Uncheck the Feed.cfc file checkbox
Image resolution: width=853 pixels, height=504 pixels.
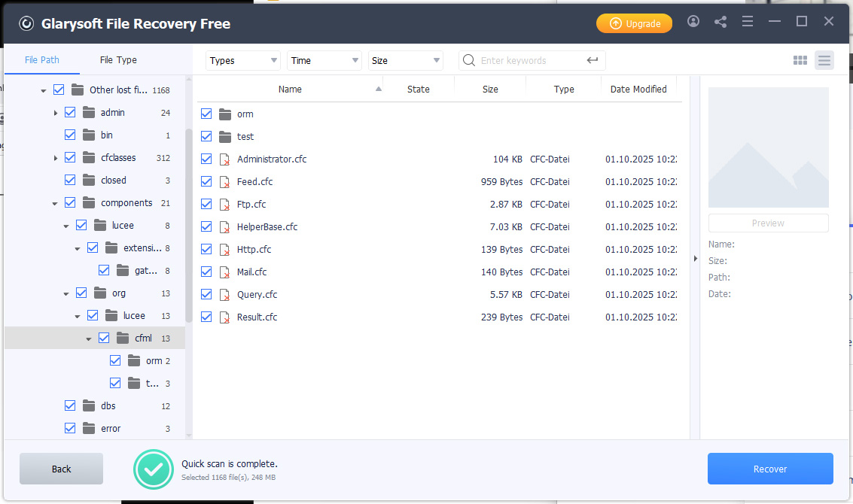pyautogui.click(x=206, y=182)
